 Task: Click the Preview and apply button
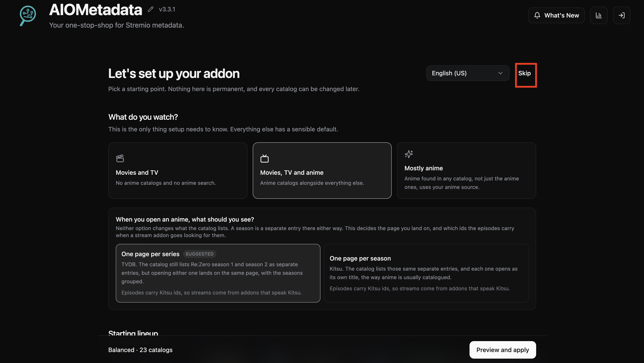coord(502,350)
